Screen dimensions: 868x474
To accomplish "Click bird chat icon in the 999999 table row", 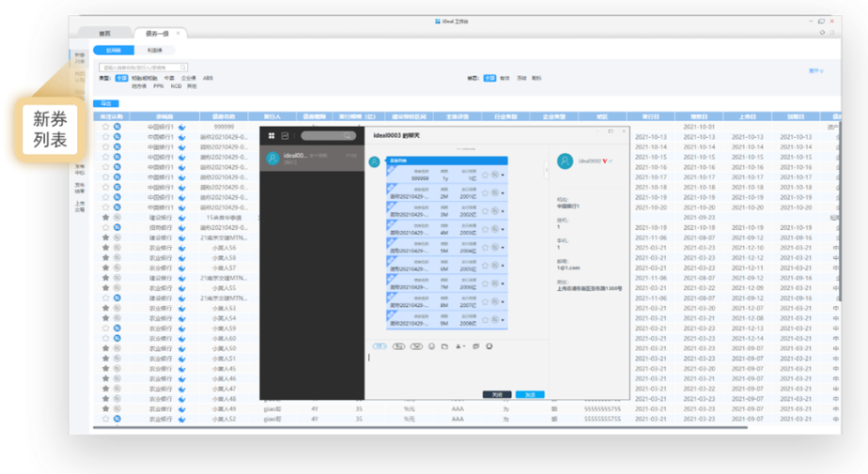I will click(x=182, y=128).
